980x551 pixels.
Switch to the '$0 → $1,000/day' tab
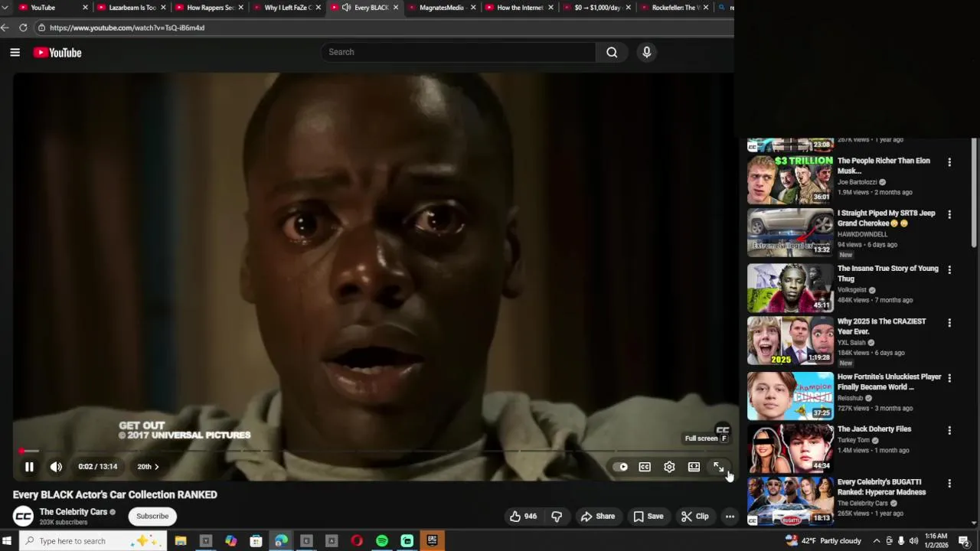[597, 8]
